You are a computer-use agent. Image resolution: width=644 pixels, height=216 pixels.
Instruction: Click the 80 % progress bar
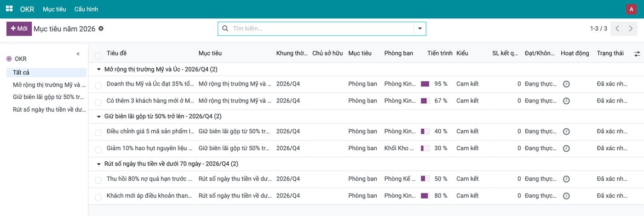click(x=425, y=196)
